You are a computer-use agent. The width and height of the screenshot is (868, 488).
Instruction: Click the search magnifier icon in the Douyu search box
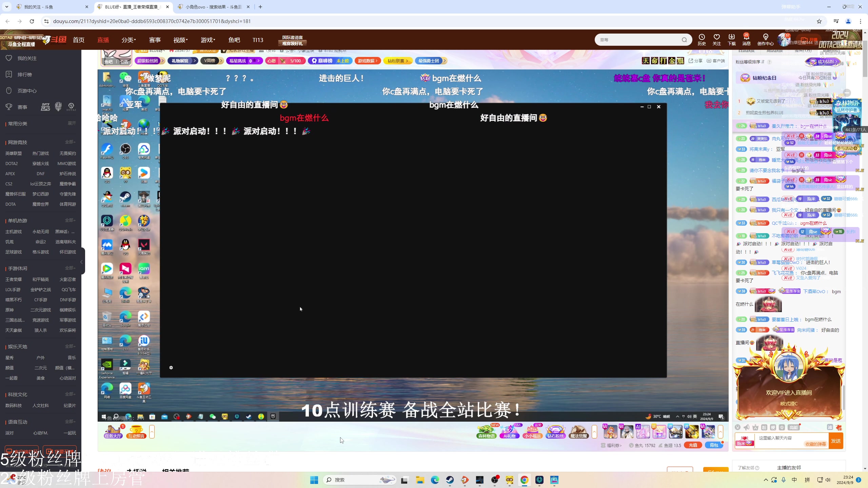(684, 40)
